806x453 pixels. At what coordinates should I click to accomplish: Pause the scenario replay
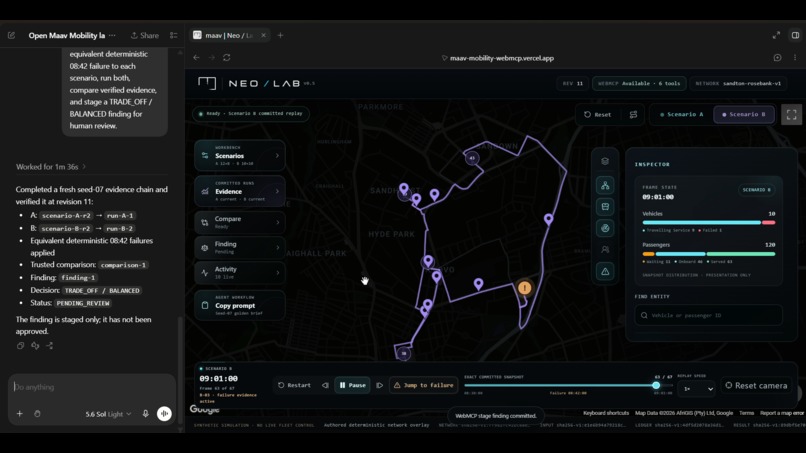click(352, 385)
